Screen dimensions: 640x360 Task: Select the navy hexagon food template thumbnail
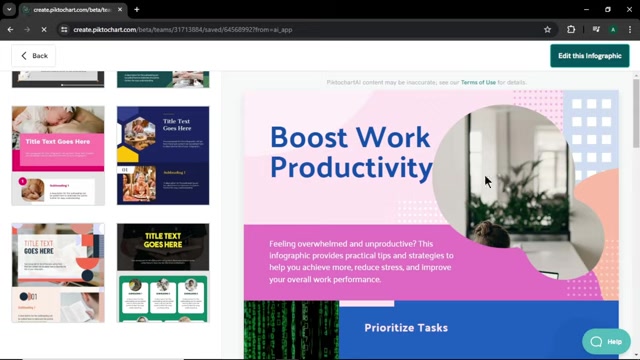click(x=163, y=156)
